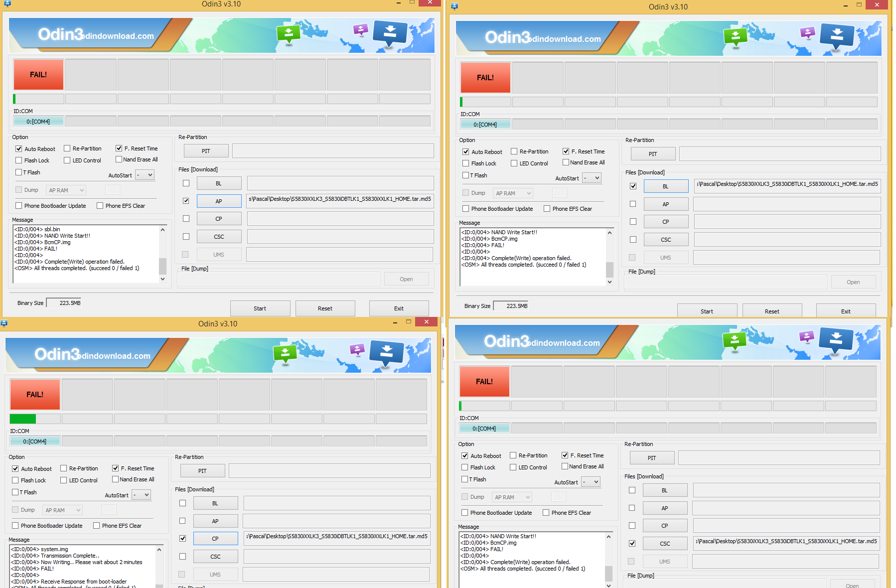Image resolution: width=896 pixels, height=588 pixels.
Task: Uncheck the BL file checkbox in the top-right window
Action: [x=633, y=186]
